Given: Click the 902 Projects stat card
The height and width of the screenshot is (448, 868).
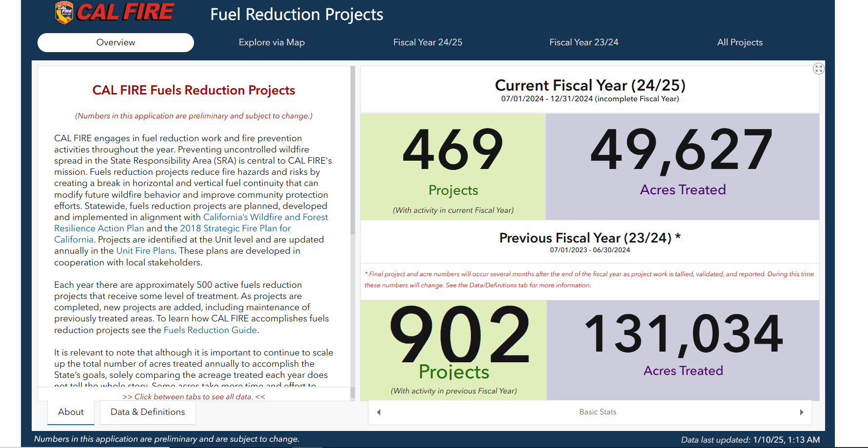Looking at the screenshot, I should 454,350.
